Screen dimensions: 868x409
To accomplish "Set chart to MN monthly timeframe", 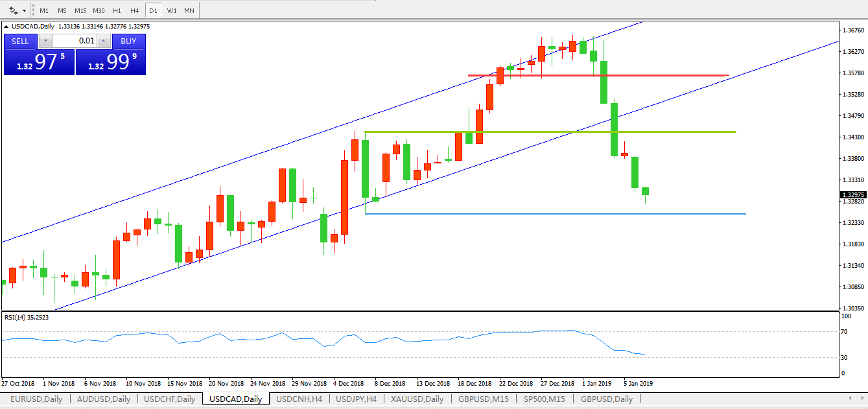I will [189, 10].
